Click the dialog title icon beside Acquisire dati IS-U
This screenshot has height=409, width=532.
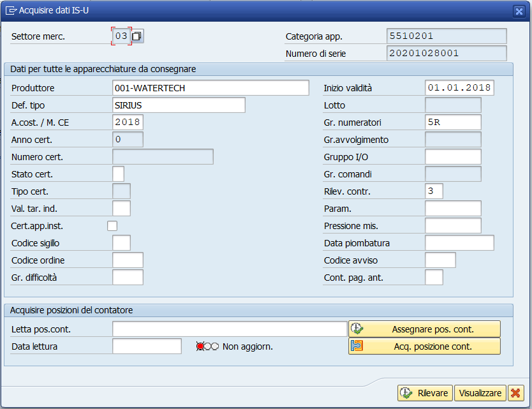pos(11,11)
